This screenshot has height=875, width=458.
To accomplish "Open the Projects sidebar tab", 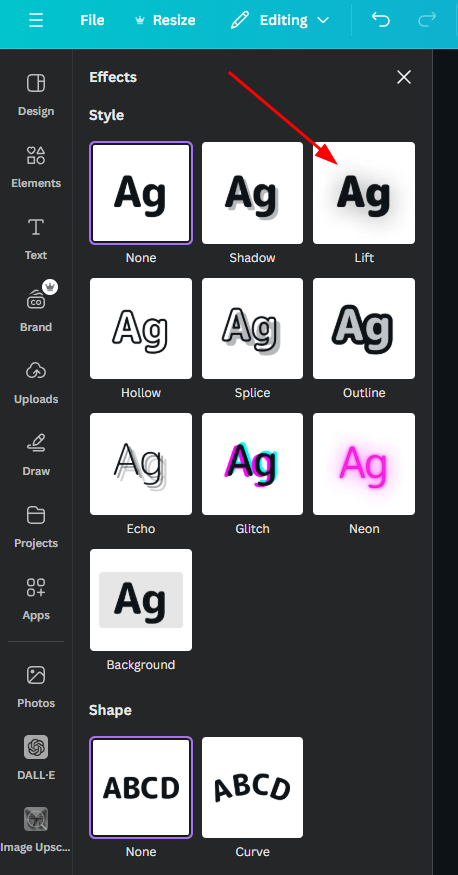I will click(x=36, y=527).
